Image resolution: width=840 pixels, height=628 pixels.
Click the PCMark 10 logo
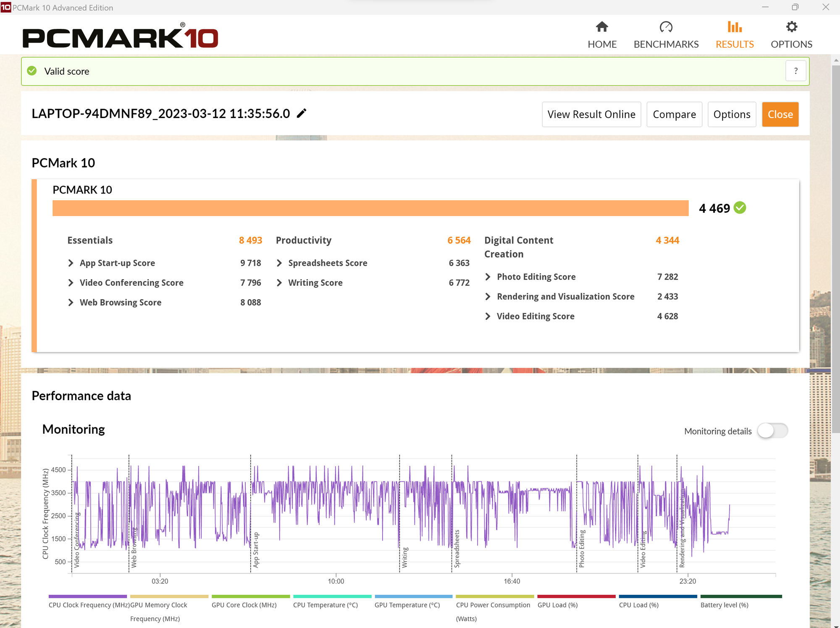pyautogui.click(x=121, y=36)
